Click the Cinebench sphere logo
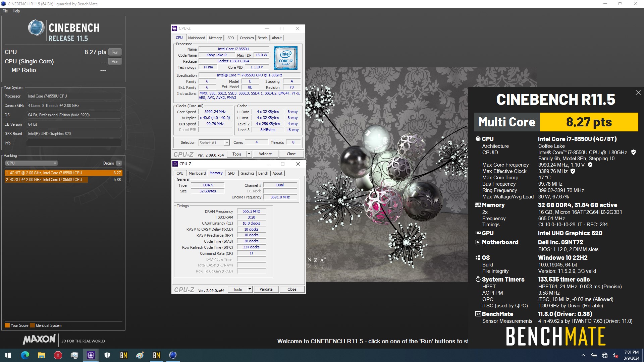This screenshot has width=644, height=362. click(x=36, y=27)
